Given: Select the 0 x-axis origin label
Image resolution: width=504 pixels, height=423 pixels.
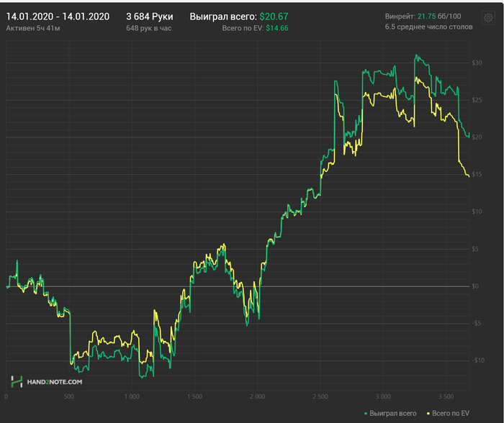Looking at the screenshot, I should click(x=6, y=396).
